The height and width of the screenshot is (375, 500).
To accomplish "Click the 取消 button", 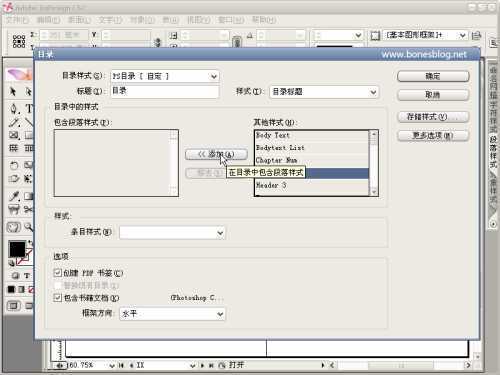I will pyautogui.click(x=433, y=95).
